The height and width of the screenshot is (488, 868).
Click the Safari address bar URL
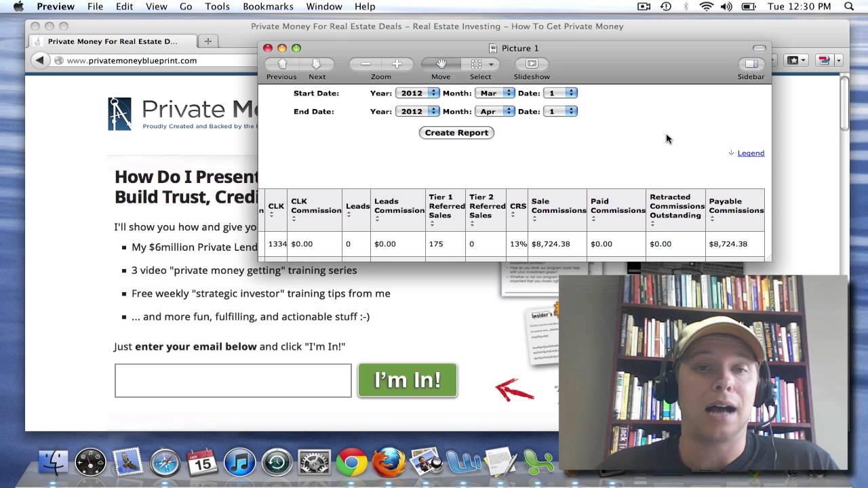(132, 60)
